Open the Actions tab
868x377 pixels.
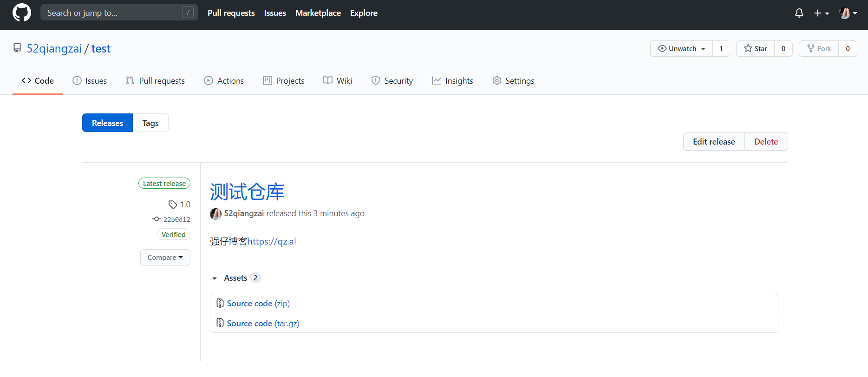click(224, 81)
